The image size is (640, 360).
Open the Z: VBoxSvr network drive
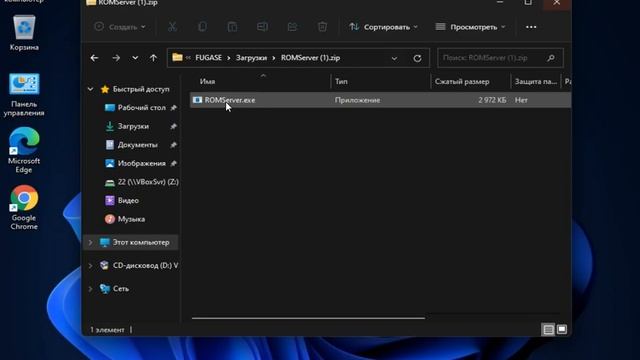[142, 182]
